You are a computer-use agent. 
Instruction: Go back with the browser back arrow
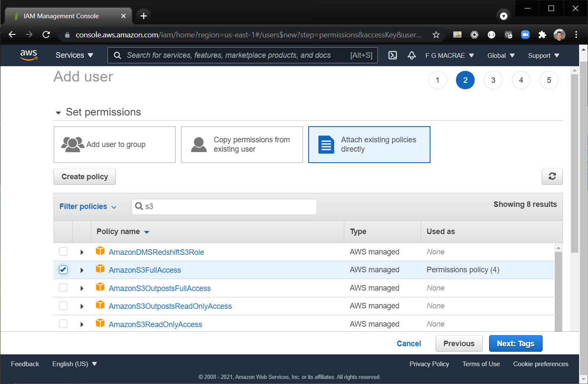tap(12, 34)
